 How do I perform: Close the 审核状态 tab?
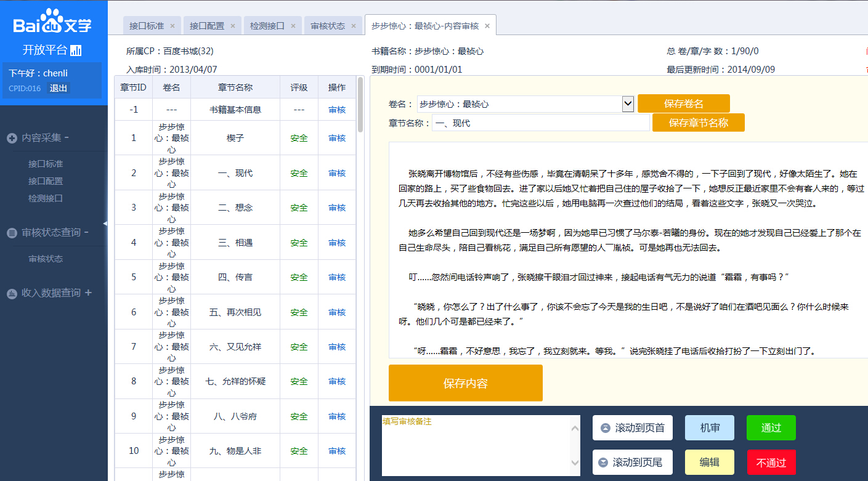pyautogui.click(x=354, y=26)
